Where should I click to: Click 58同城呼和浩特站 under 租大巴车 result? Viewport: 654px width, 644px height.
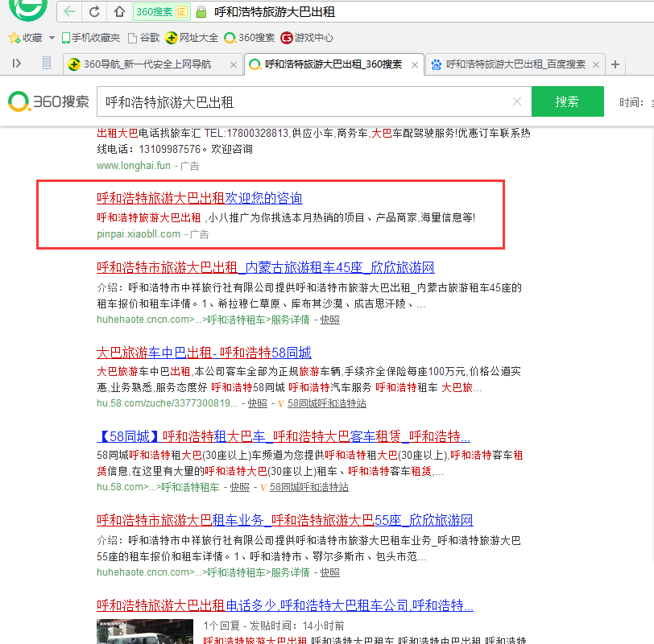[x=308, y=487]
